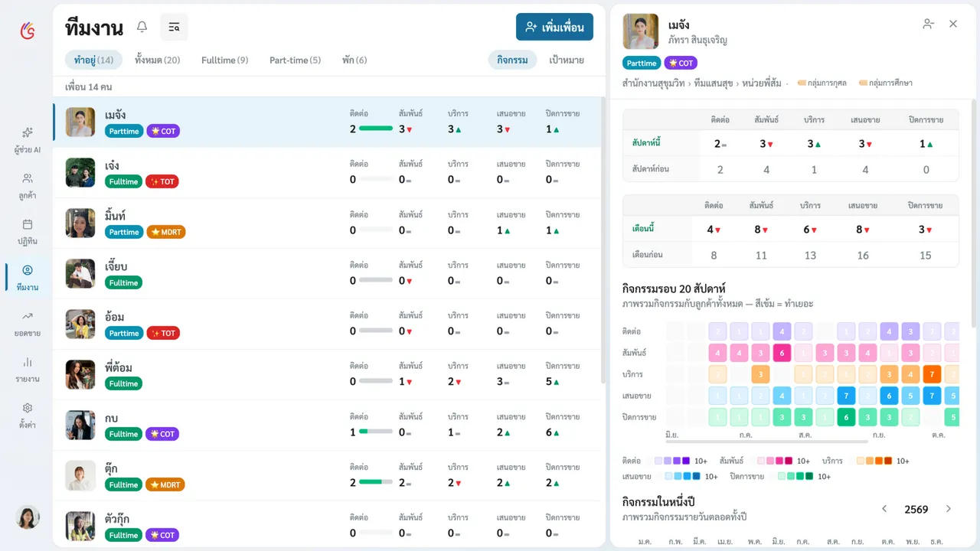The image size is (980, 551).
Task: Click the เพิ่มเพื่อน add friend button
Action: pos(554,27)
